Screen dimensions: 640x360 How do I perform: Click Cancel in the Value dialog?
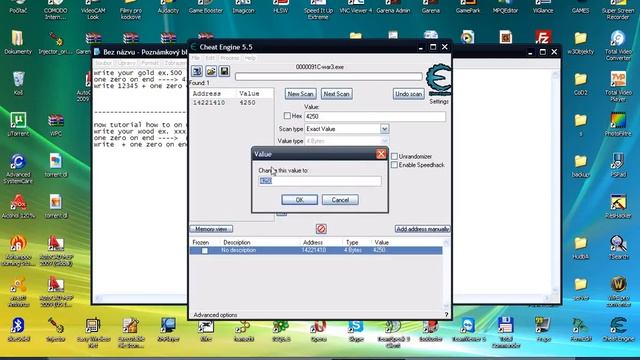[340, 200]
